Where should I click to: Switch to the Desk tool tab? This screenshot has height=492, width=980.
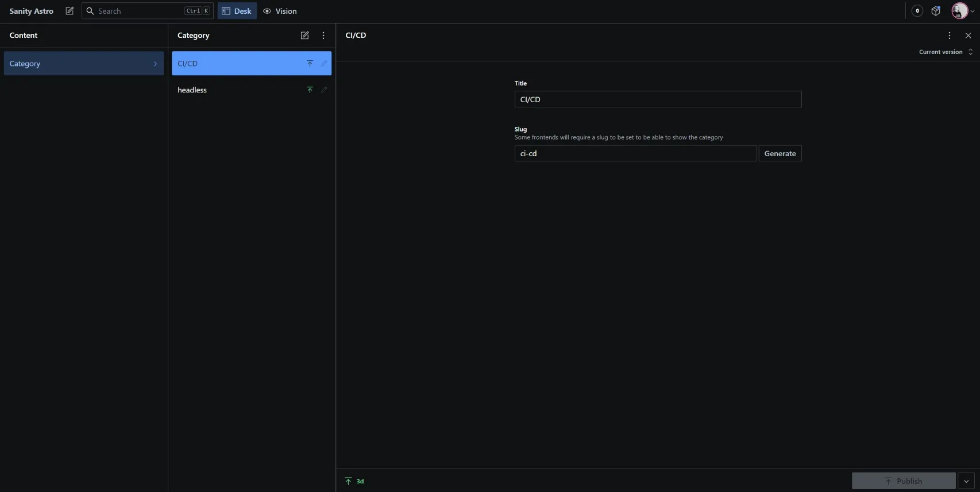pyautogui.click(x=237, y=11)
